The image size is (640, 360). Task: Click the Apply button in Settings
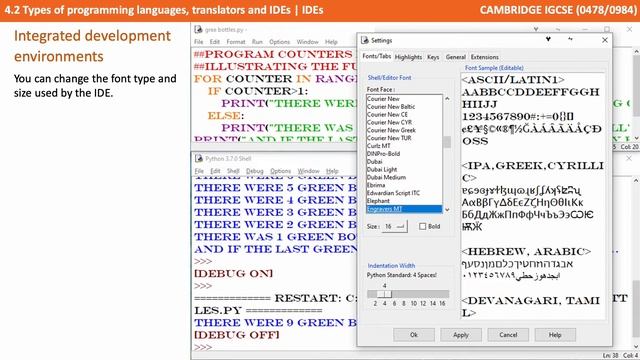pyautogui.click(x=461, y=335)
